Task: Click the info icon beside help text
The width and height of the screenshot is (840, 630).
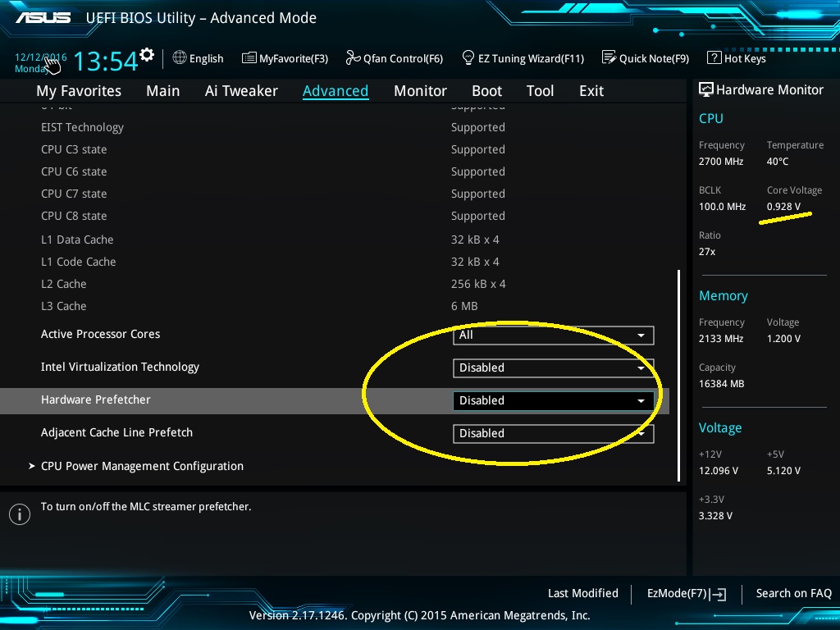Action: point(20,514)
